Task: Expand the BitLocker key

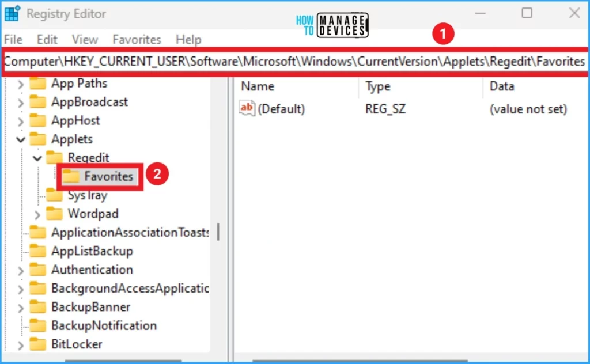Action: pos(21,345)
